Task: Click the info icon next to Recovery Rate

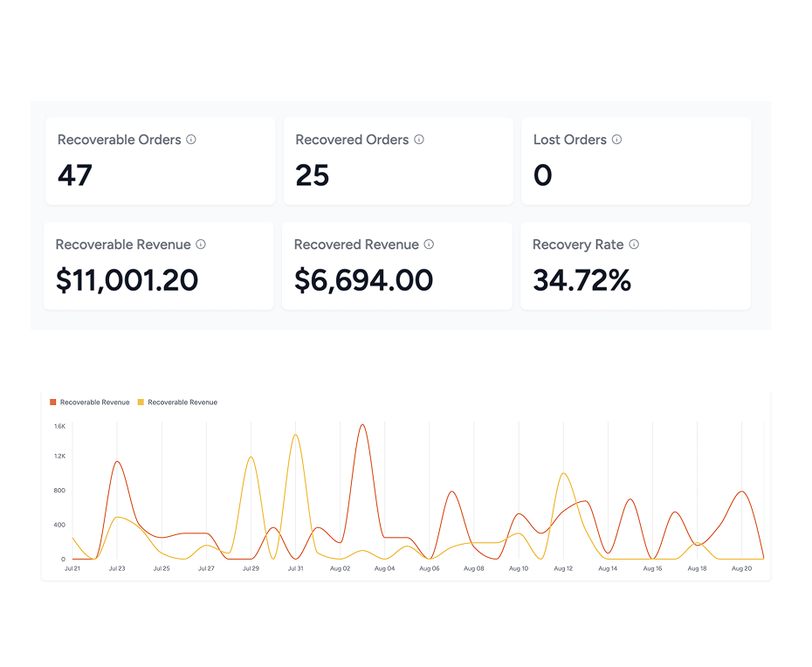Action: (x=634, y=244)
